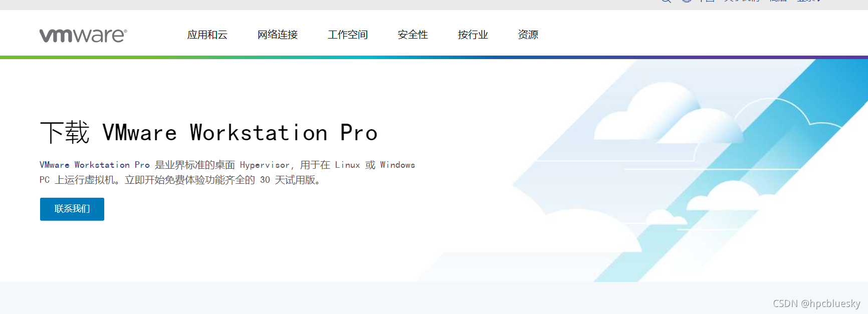Screen dimensions: 868x314
Task: Click the VMware Workstation Pro description link
Action: click(x=95, y=165)
